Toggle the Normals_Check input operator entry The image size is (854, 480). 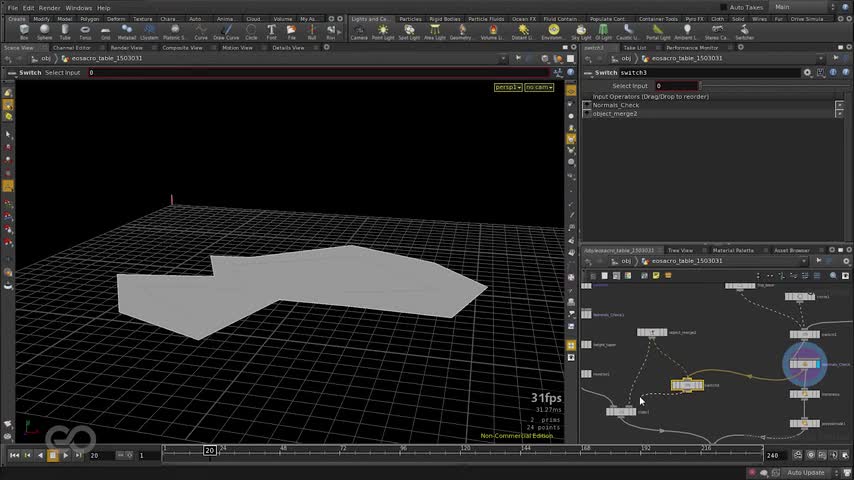click(587, 105)
